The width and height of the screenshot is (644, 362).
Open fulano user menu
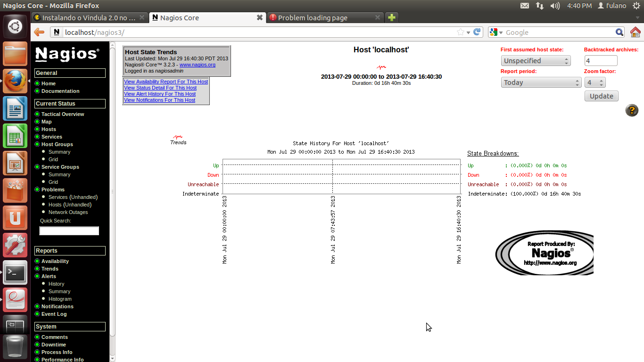tap(612, 6)
